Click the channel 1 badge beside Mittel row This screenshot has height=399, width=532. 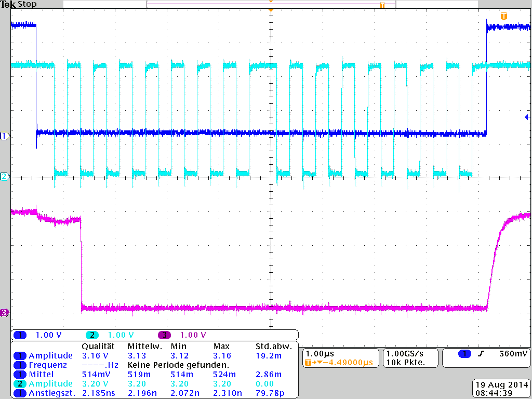click(x=20, y=374)
